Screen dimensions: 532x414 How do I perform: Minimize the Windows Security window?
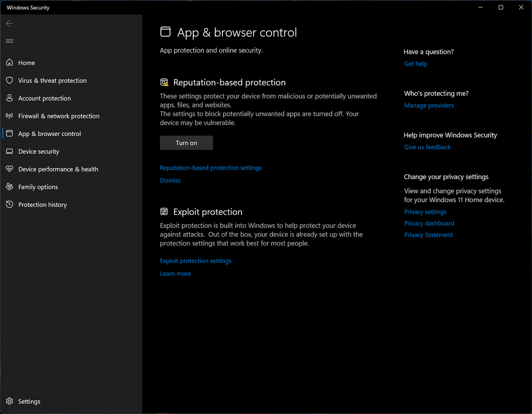coord(481,7)
